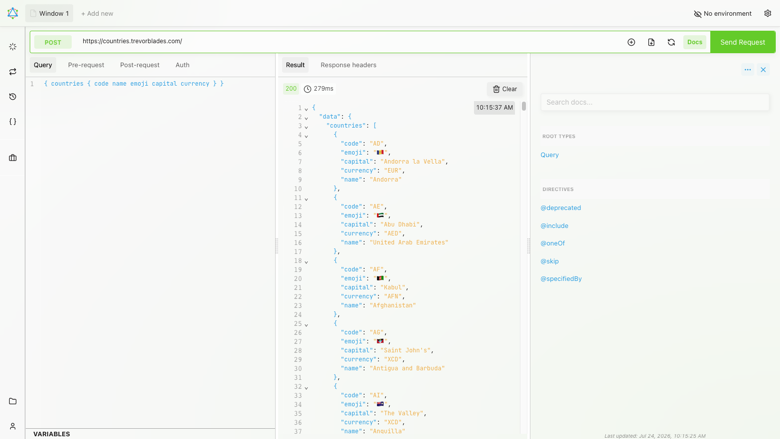Open the @deprecated directive link

pos(561,208)
